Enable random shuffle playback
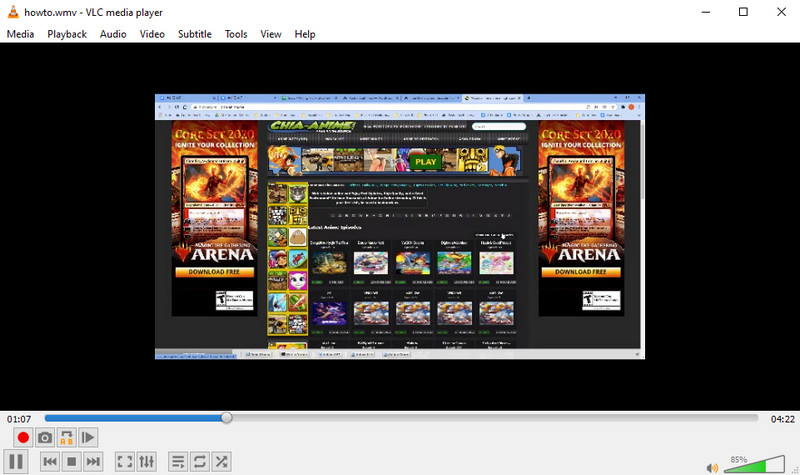The height and width of the screenshot is (475, 800). (x=222, y=461)
